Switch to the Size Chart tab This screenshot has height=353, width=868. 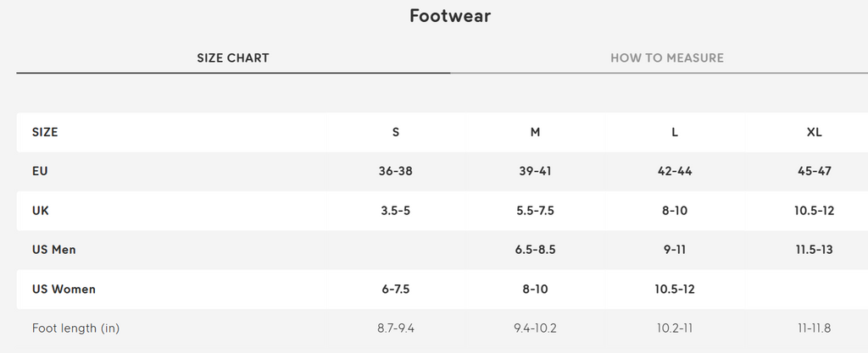click(233, 58)
